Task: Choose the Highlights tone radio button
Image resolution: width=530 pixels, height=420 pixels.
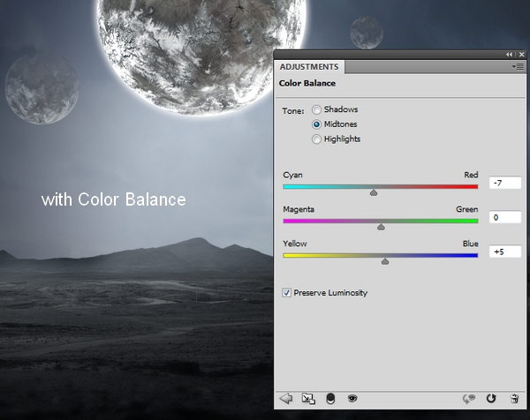Action: pos(316,139)
